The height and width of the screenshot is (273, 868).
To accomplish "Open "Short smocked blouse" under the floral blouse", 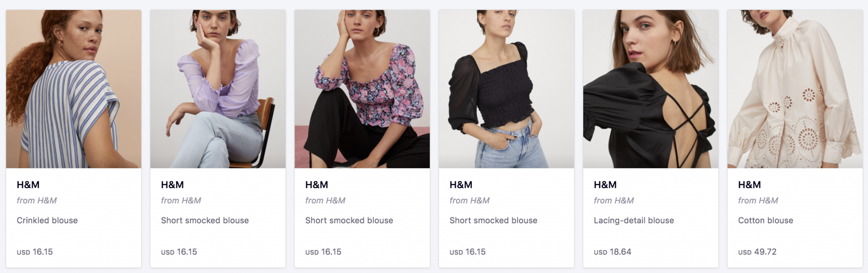I will coord(349,220).
